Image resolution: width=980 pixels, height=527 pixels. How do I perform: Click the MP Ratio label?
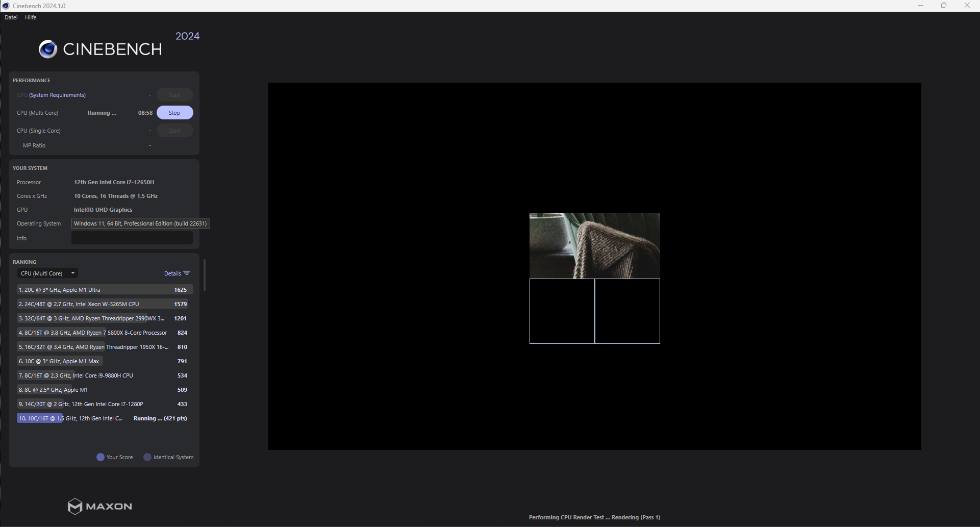pos(34,145)
